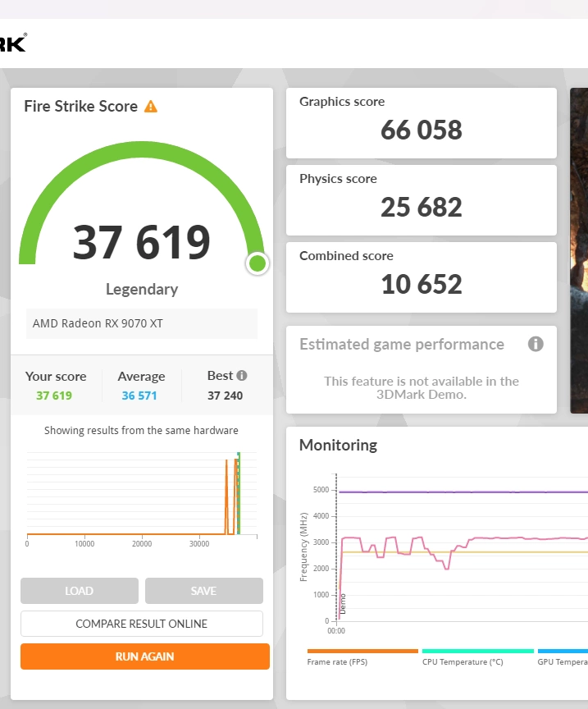Click the Demo marker on the monitoring chart

(343, 603)
